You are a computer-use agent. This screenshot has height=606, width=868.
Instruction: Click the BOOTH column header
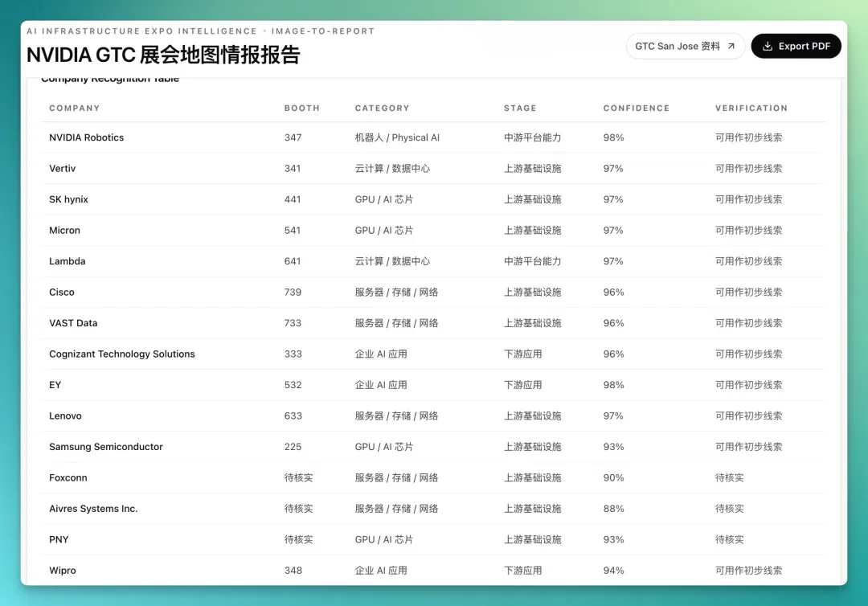pos(301,108)
